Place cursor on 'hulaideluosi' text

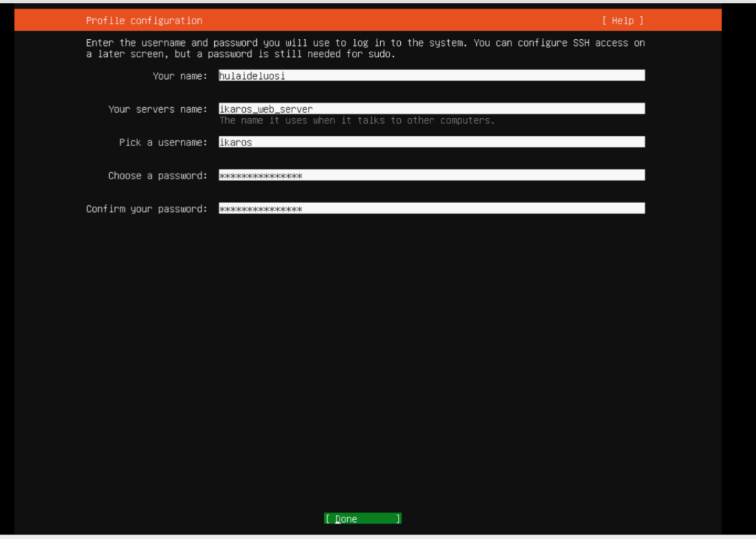pos(252,76)
